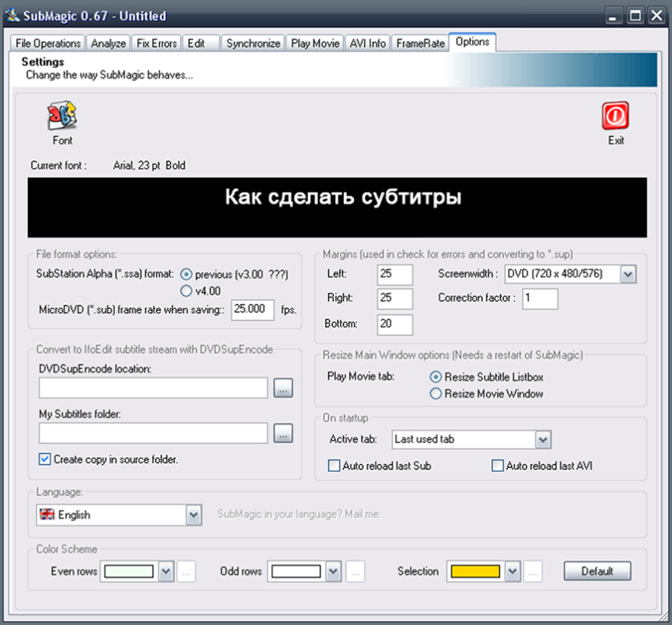Click the DVDSupEncode location text field

point(153,387)
